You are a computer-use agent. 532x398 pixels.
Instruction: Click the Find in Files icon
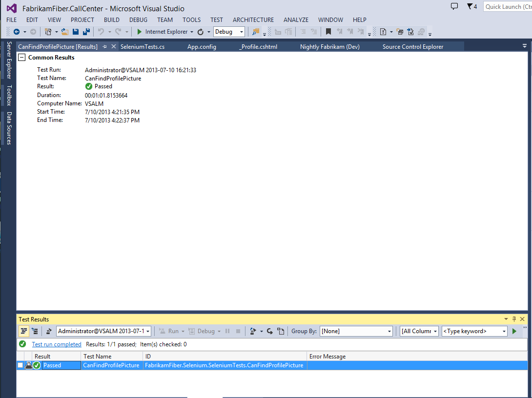[x=256, y=32]
